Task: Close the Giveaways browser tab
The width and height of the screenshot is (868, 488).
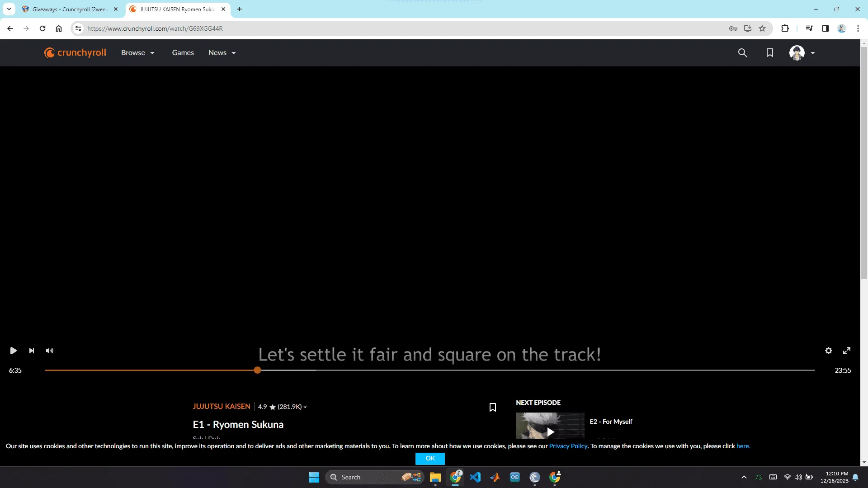Action: click(x=116, y=9)
